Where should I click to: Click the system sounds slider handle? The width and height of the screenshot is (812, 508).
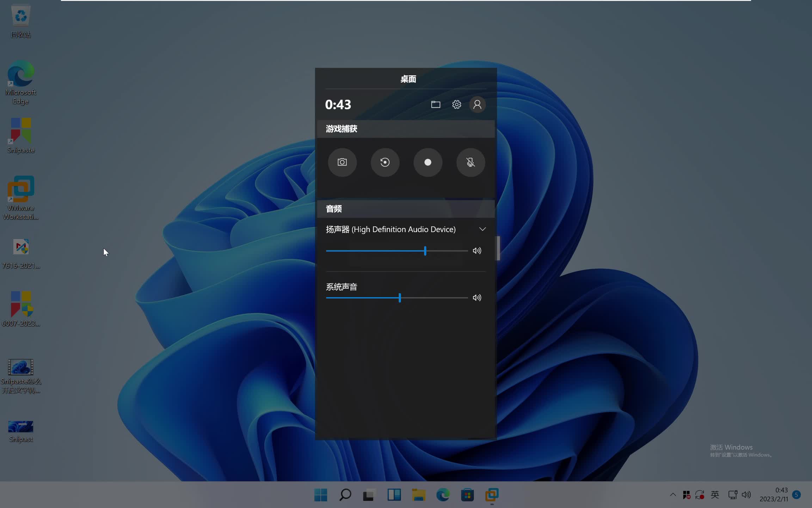(x=400, y=298)
